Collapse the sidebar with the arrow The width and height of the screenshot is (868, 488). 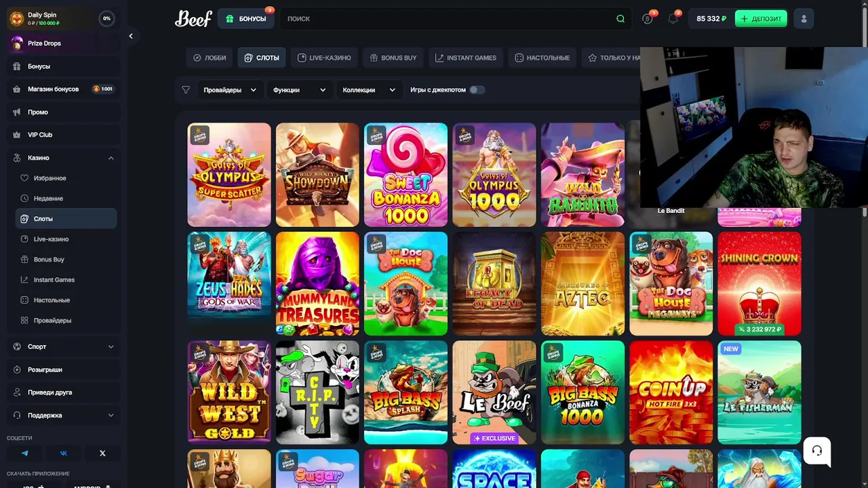point(131,36)
